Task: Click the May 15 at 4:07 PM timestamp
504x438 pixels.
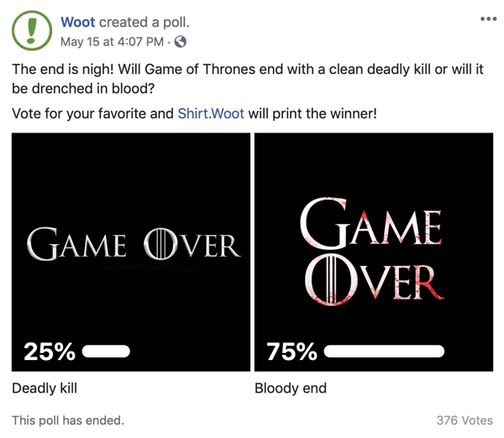Action: click(x=112, y=42)
